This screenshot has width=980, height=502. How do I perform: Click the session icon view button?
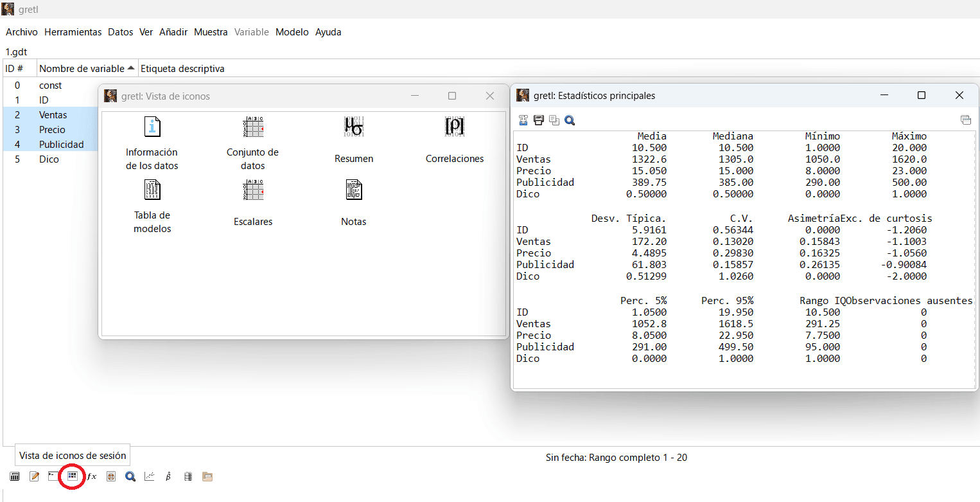tap(73, 476)
